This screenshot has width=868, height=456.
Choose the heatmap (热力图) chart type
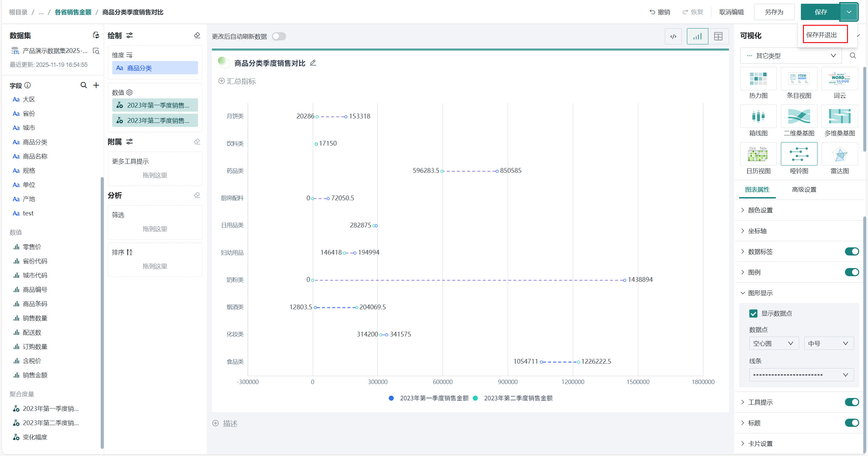click(758, 79)
